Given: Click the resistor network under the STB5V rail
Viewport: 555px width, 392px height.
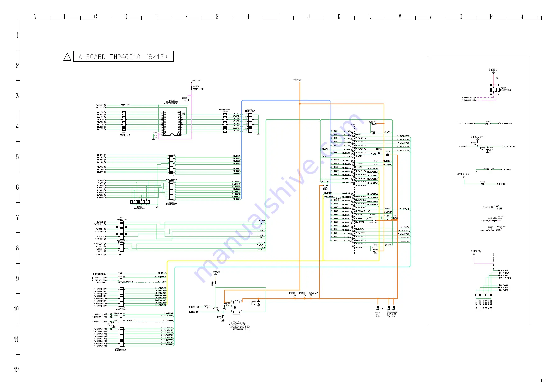Looking at the screenshot, I should (494, 90).
